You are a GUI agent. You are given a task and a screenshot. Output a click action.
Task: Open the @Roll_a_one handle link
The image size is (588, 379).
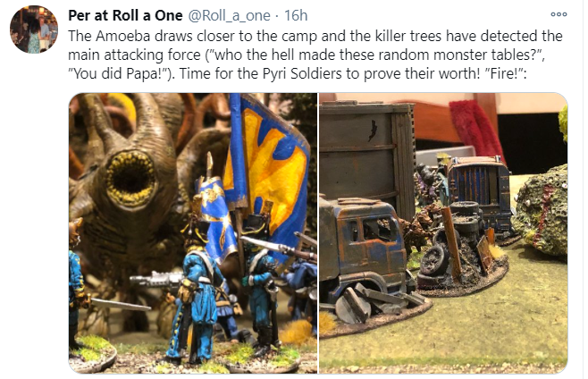229,16
